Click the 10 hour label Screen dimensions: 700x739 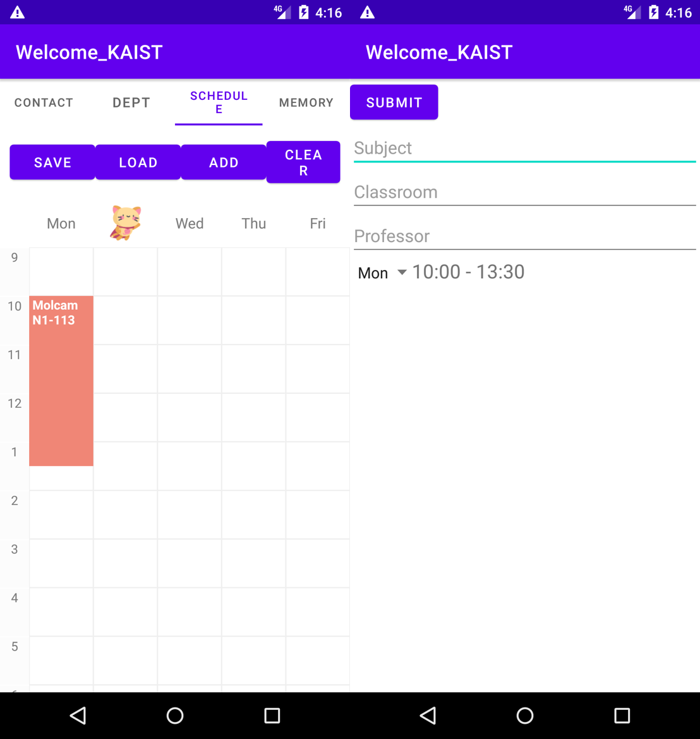pos(15,307)
